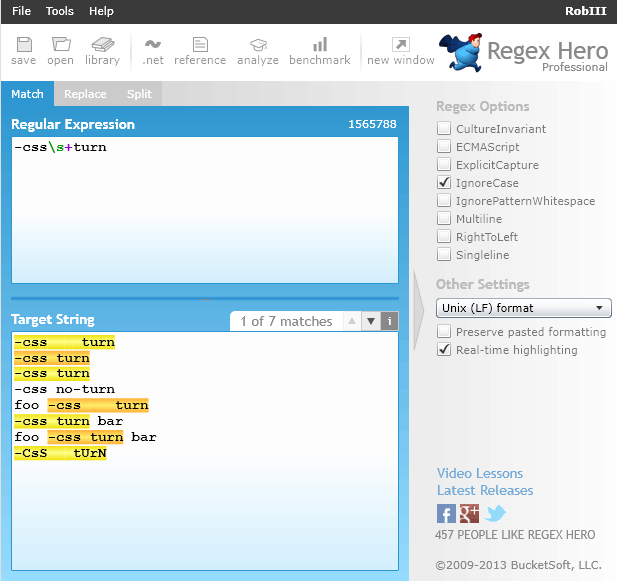Click inside the Regular Expression input box
Viewport: 617px width, 581px height.
(205, 210)
